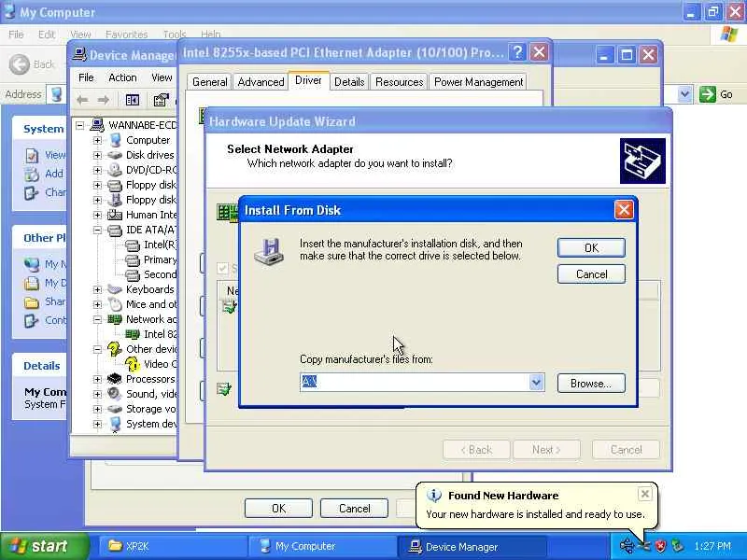Switch to Device Manager taskbar item
747x560 pixels.
point(472,546)
